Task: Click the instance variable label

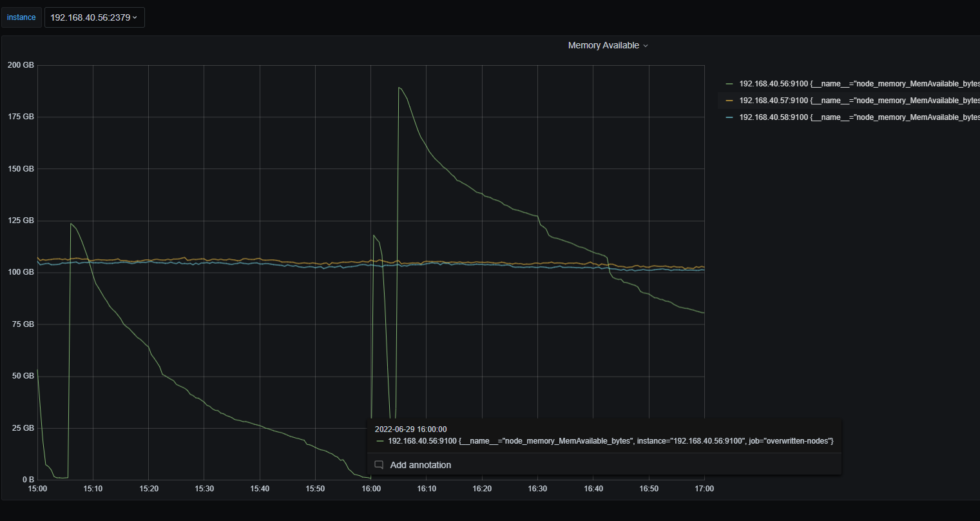Action: click(21, 17)
